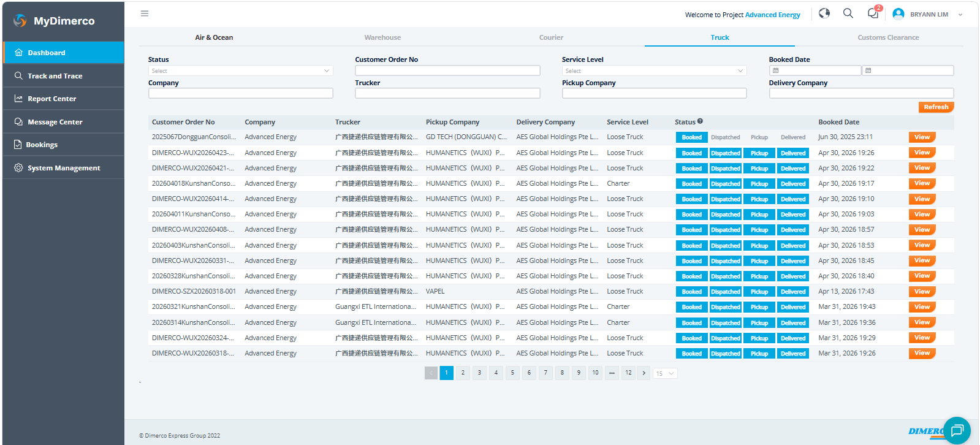View the 2025067DongguanConsoli order
Viewport: 980px width, 445px height.
coord(922,137)
